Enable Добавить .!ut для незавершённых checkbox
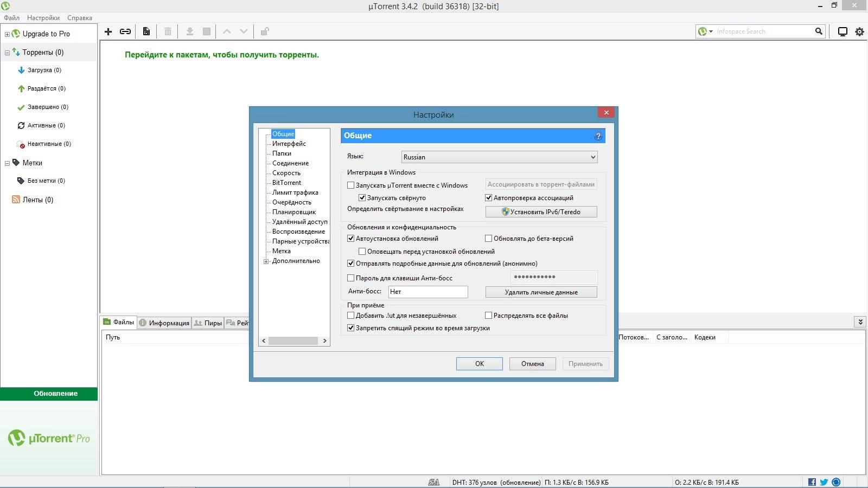The image size is (868, 488). click(350, 316)
